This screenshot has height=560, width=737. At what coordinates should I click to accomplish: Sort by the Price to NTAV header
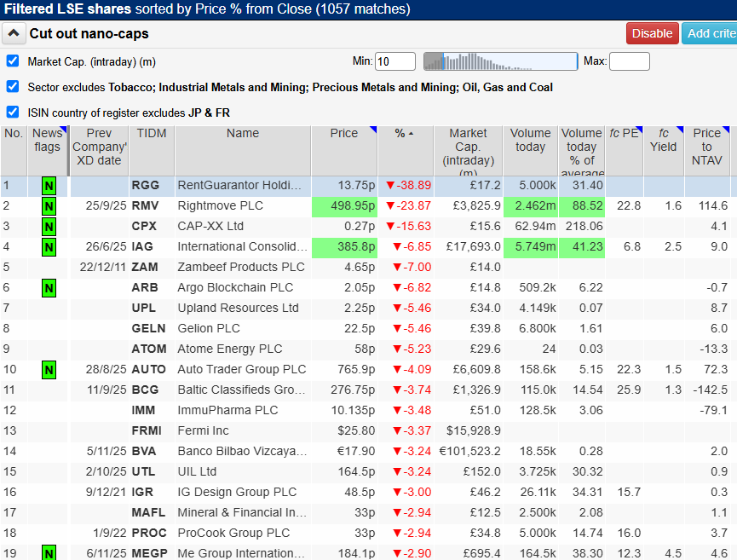(707, 152)
